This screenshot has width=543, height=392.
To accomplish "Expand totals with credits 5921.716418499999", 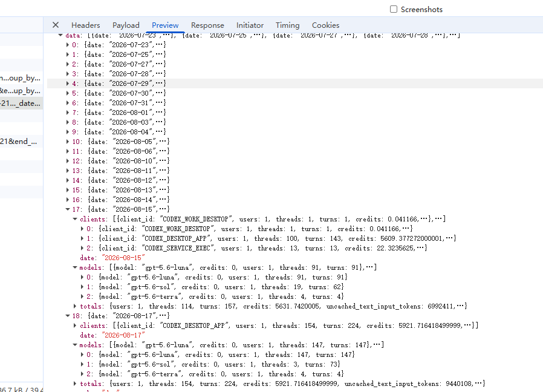I will point(75,384).
